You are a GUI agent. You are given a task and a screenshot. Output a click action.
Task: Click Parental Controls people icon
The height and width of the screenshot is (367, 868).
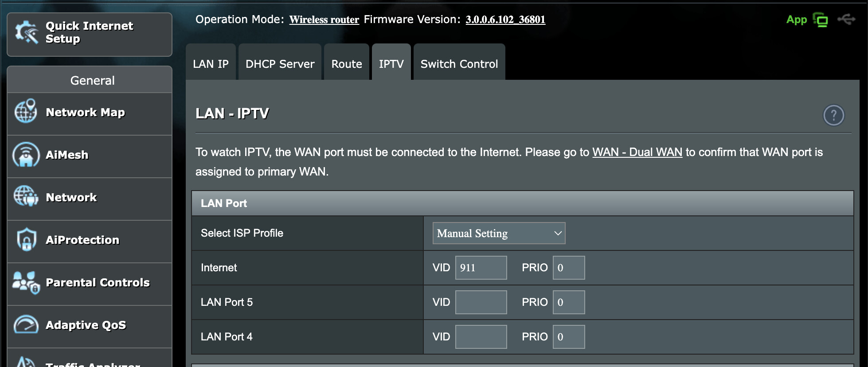coord(26,282)
